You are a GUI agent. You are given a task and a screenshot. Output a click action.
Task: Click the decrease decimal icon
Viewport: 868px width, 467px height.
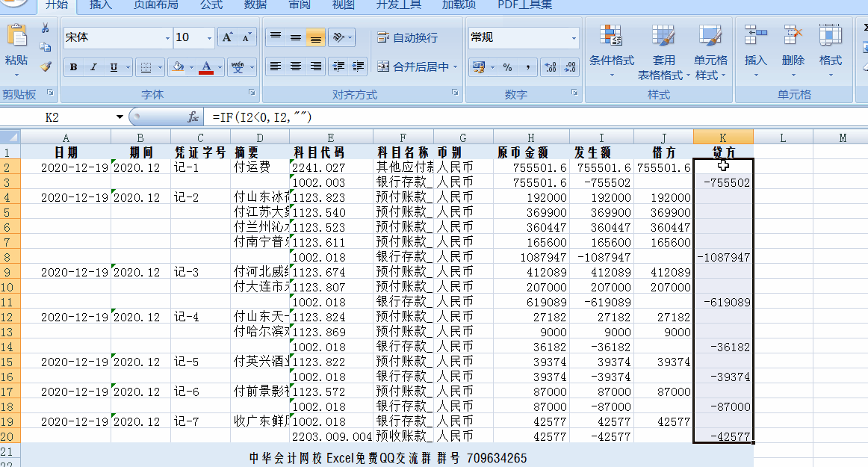tap(570, 67)
